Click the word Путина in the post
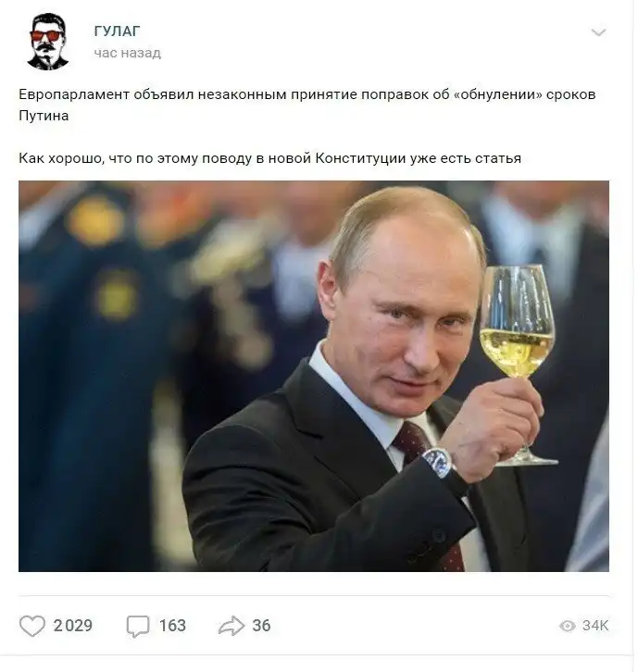The image size is (638, 672). (44, 116)
